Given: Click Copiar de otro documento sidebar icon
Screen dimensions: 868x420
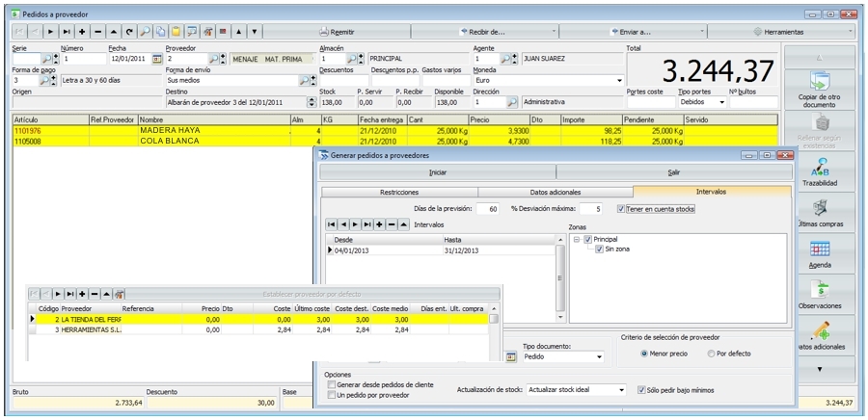Looking at the screenshot, I should [819, 90].
